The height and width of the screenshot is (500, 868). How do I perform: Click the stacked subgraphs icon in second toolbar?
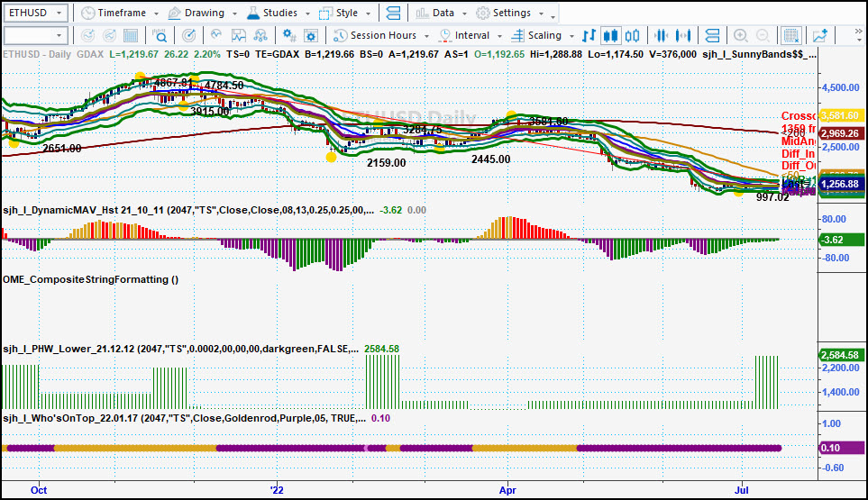click(x=712, y=35)
